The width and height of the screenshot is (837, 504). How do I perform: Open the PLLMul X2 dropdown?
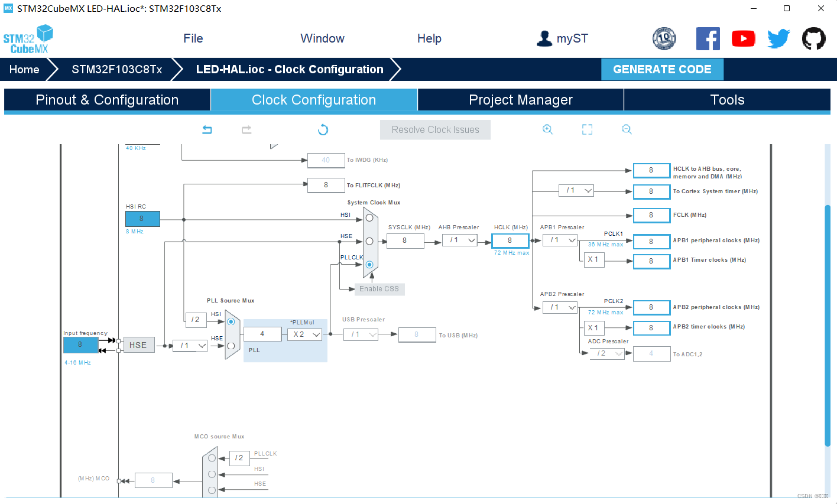click(304, 334)
